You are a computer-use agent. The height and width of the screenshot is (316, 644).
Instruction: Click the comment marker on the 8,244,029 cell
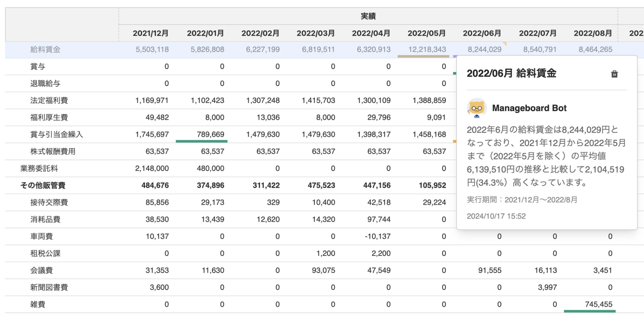pyautogui.click(x=504, y=44)
